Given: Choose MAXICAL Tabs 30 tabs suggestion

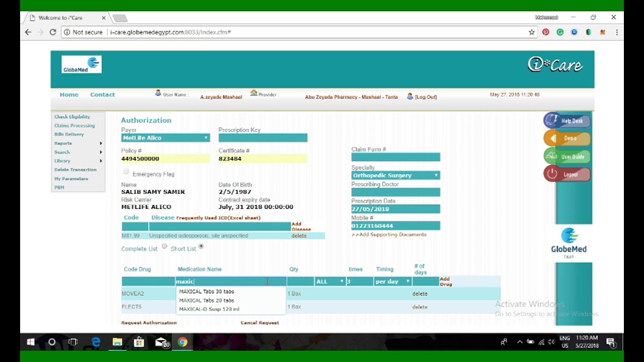Looking at the screenshot, I should pyautogui.click(x=207, y=292).
